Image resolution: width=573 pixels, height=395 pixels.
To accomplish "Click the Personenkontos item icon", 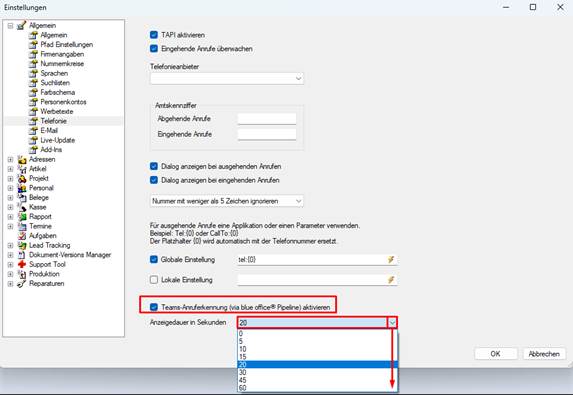I will pos(34,102).
